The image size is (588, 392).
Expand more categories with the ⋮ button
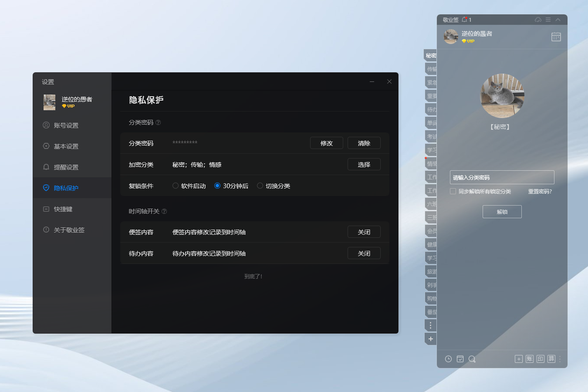point(430,325)
